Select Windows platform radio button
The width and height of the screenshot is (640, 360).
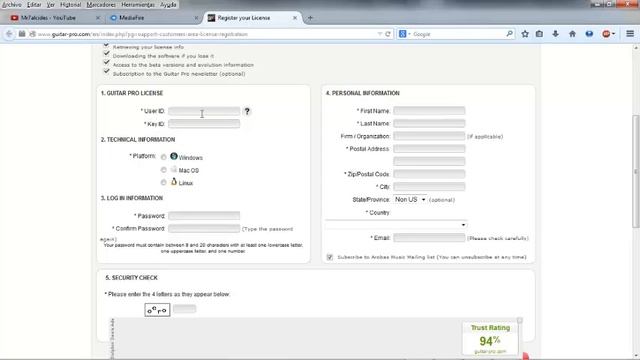tap(164, 157)
